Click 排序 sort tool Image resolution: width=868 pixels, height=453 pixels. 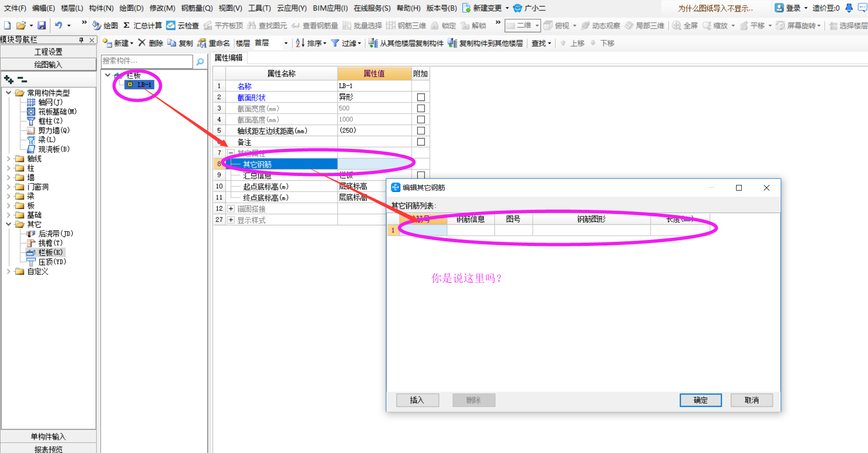tap(311, 43)
